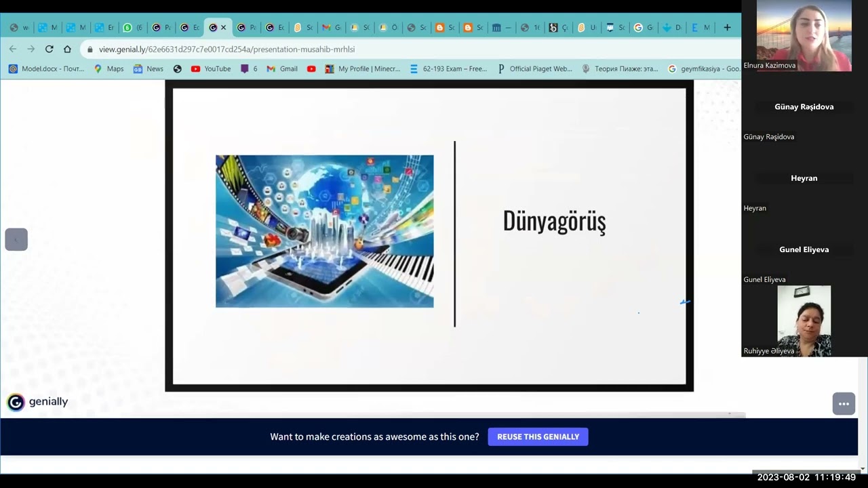Open the browser home page
Viewport: 868px width, 488px height.
coord(67,49)
